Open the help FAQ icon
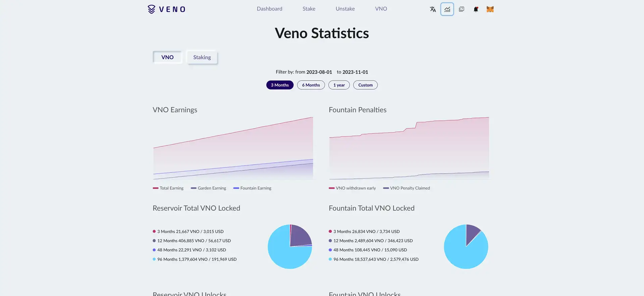The image size is (644, 296). pyautogui.click(x=462, y=9)
